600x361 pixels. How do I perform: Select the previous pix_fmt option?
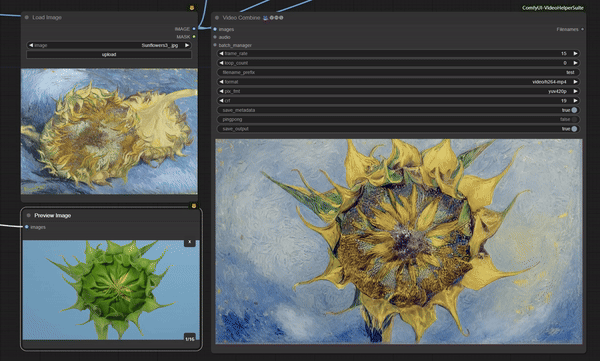click(221, 91)
